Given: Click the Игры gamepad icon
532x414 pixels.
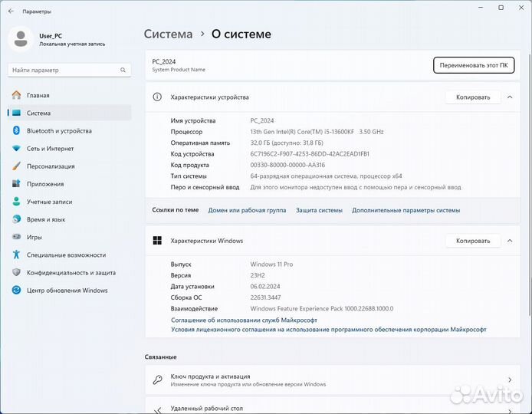Looking at the screenshot, I should coord(16,237).
